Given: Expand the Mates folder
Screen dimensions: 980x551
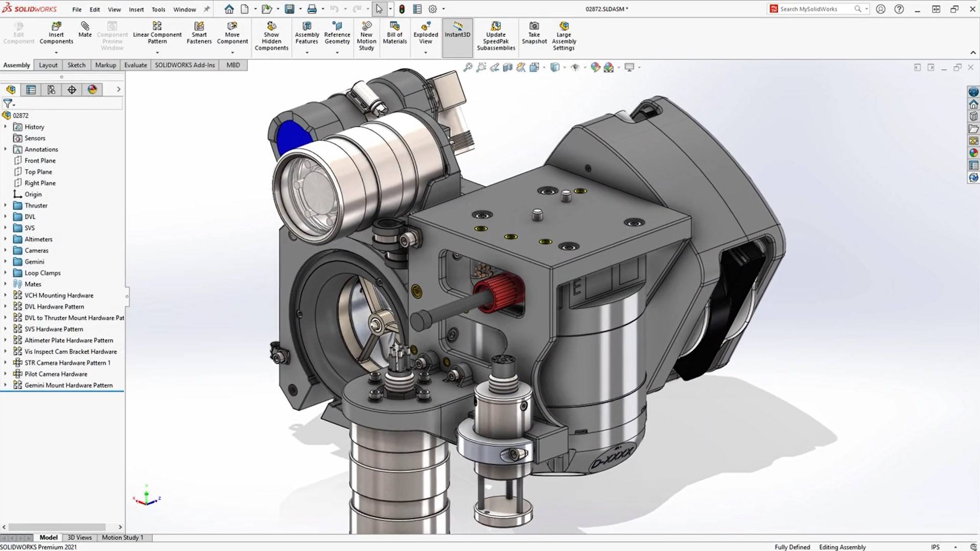Looking at the screenshot, I should (6, 284).
